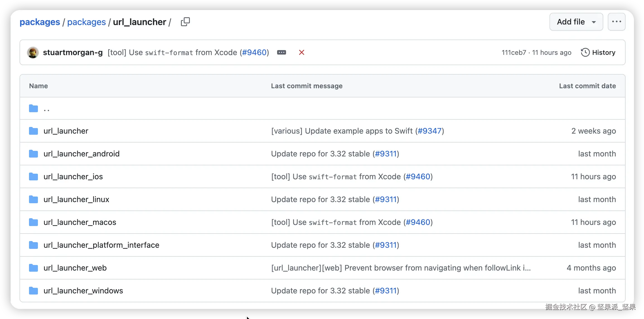
Task: Click the parent directory folder icon
Action: 33,108
